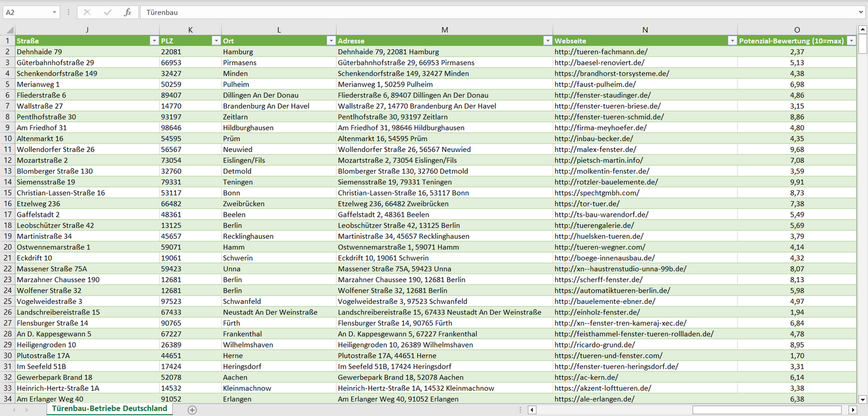Expand the formula bar with chevron
868x416 pixels.
tap(861, 12)
